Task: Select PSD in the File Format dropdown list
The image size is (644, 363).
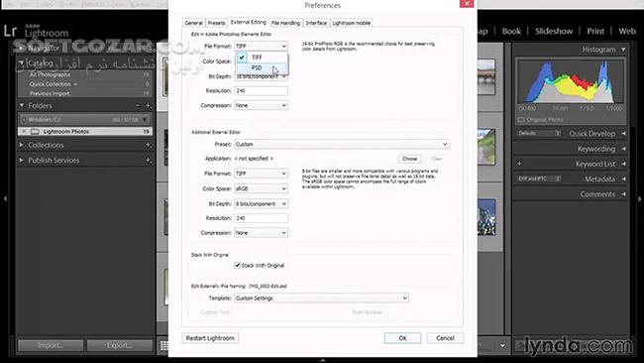Action: (x=262, y=67)
